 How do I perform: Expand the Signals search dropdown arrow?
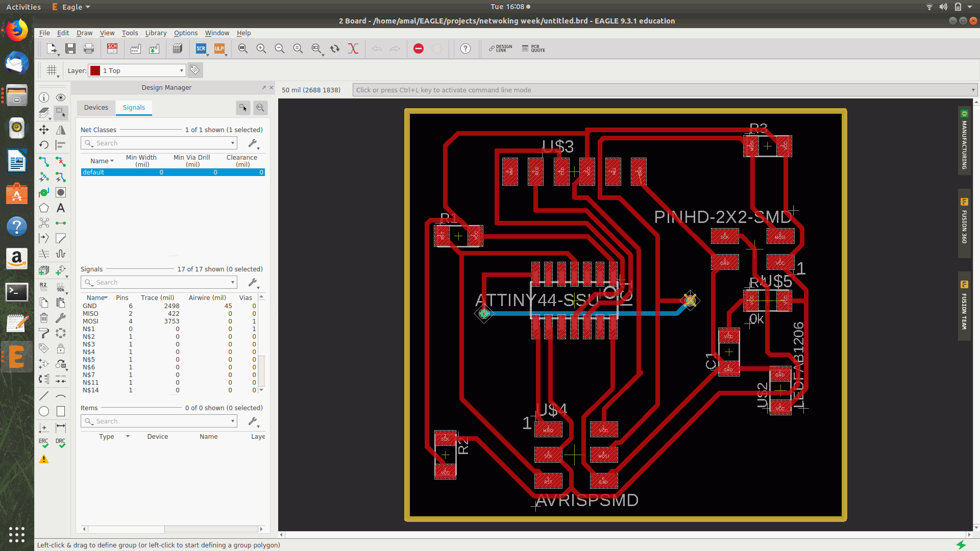233,282
